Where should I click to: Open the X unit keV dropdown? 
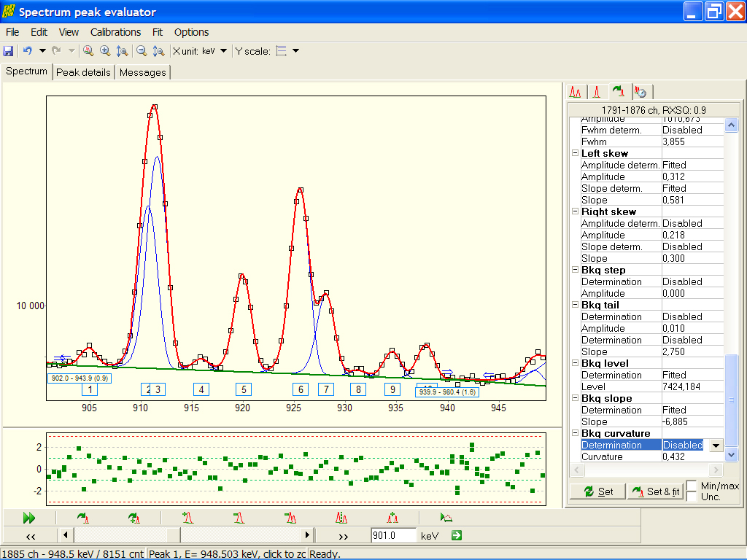tap(223, 51)
